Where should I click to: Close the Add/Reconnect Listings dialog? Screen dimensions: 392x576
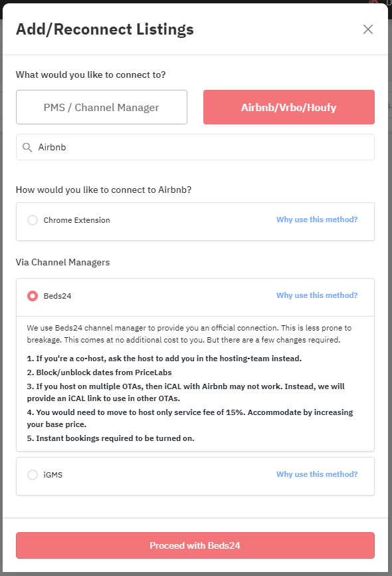pos(368,29)
